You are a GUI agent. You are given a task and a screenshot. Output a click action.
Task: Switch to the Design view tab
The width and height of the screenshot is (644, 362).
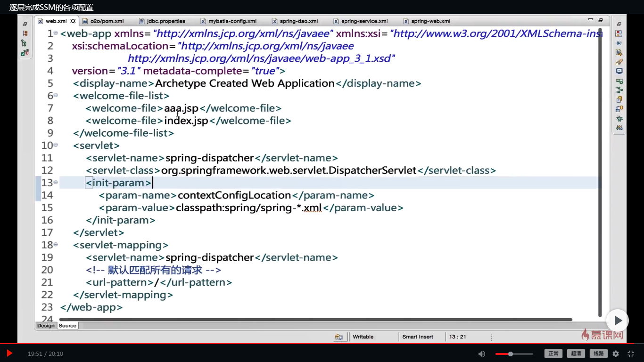pos(46,326)
